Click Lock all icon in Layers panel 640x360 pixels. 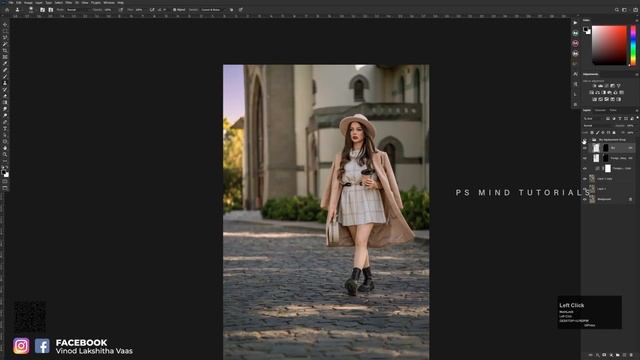[x=614, y=133]
